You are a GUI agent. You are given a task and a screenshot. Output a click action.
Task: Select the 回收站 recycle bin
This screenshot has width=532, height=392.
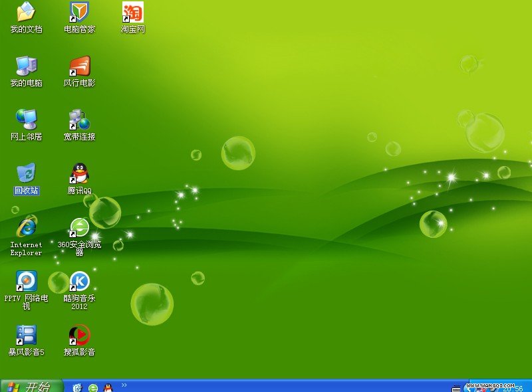pyautogui.click(x=26, y=173)
